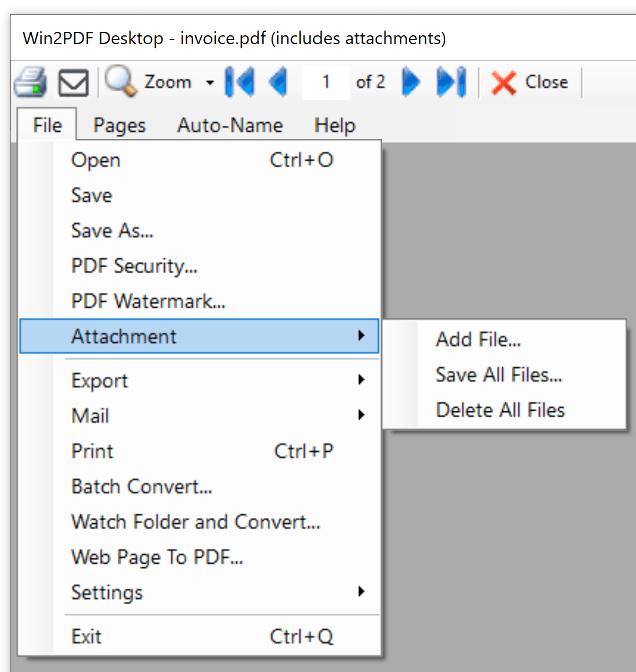Viewport: 636px width, 672px height.
Task: Click the Close button label
Action: click(x=546, y=82)
